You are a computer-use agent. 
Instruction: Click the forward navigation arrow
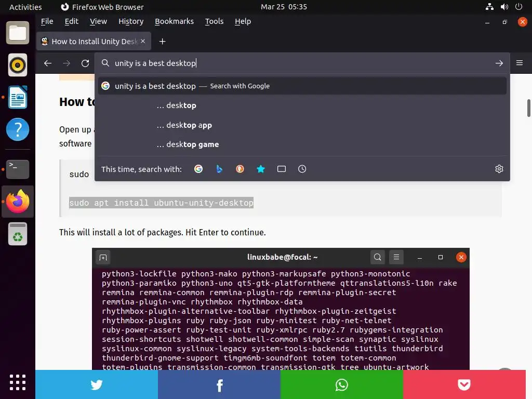(66, 63)
